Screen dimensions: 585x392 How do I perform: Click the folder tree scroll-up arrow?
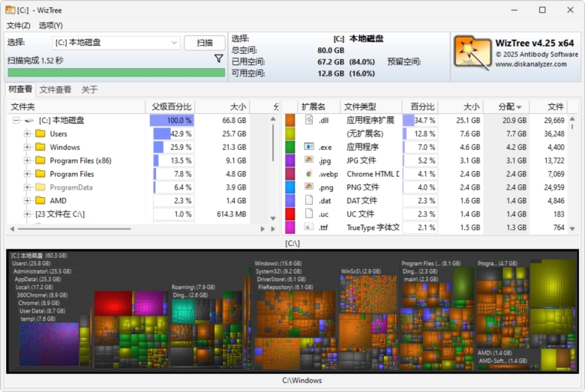coord(273,119)
